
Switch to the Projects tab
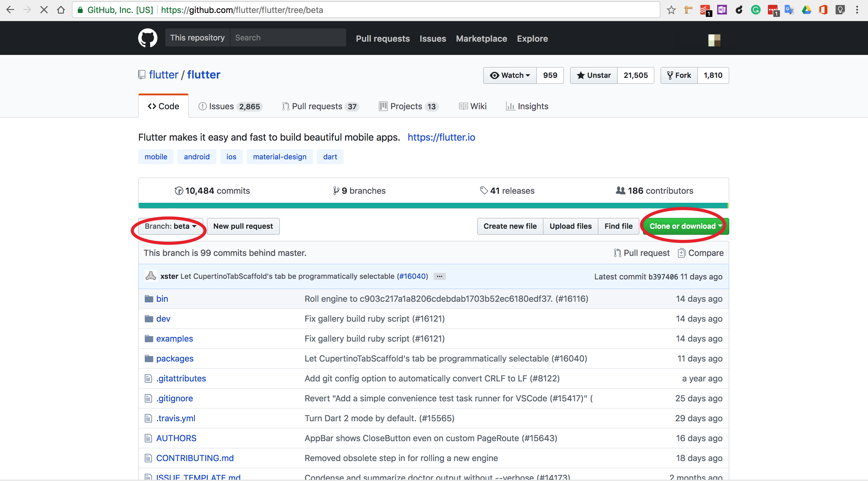[409, 106]
